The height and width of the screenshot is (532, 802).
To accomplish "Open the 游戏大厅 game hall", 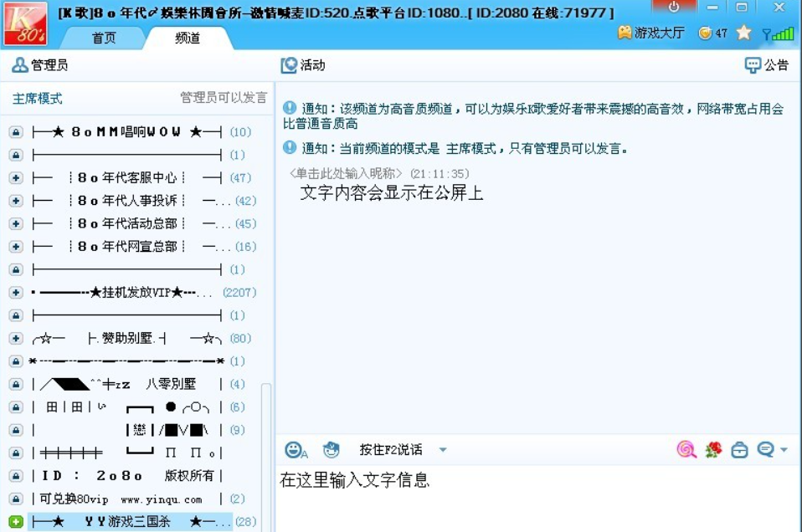I will pyautogui.click(x=650, y=33).
